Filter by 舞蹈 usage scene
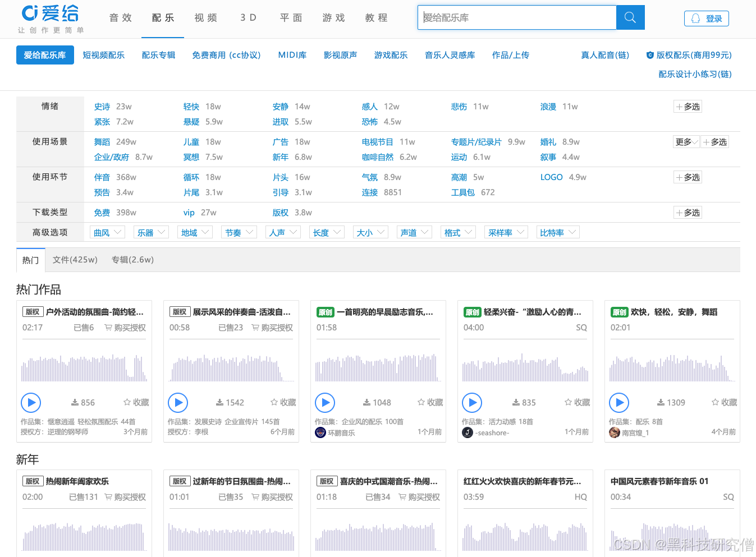 102,142
